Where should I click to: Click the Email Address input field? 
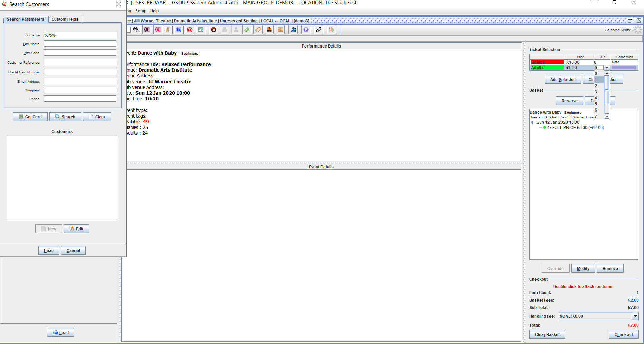80,81
